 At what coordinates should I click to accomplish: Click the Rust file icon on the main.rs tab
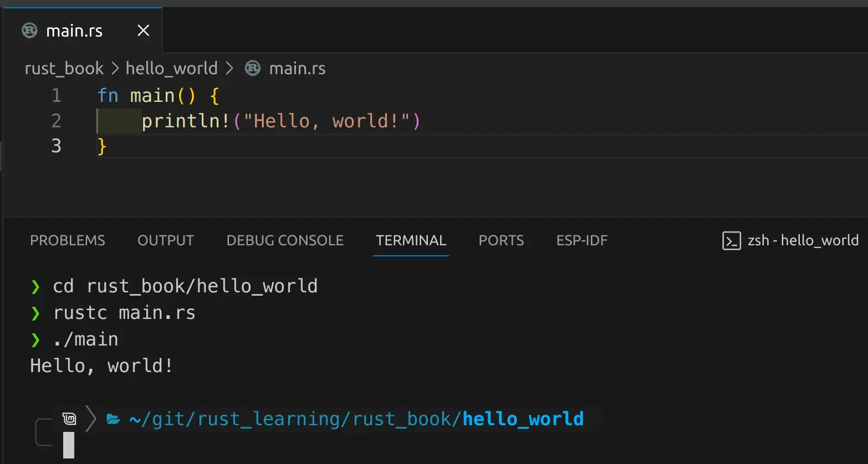[x=29, y=30]
